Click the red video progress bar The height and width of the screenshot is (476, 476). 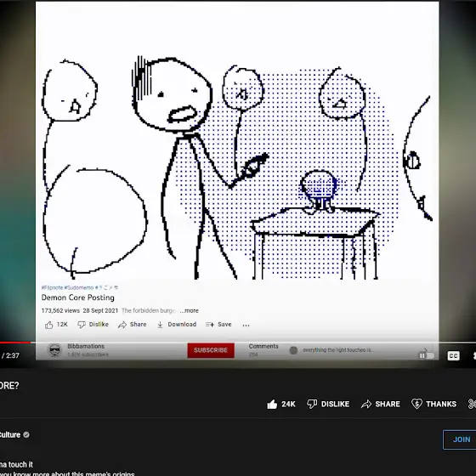pos(15,343)
